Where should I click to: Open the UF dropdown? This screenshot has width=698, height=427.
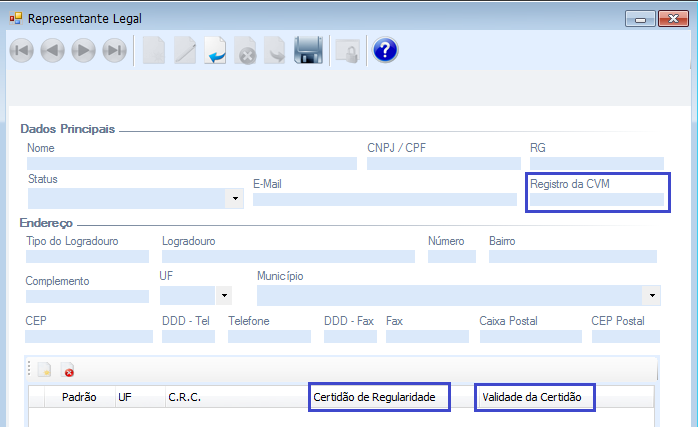pyautogui.click(x=224, y=295)
